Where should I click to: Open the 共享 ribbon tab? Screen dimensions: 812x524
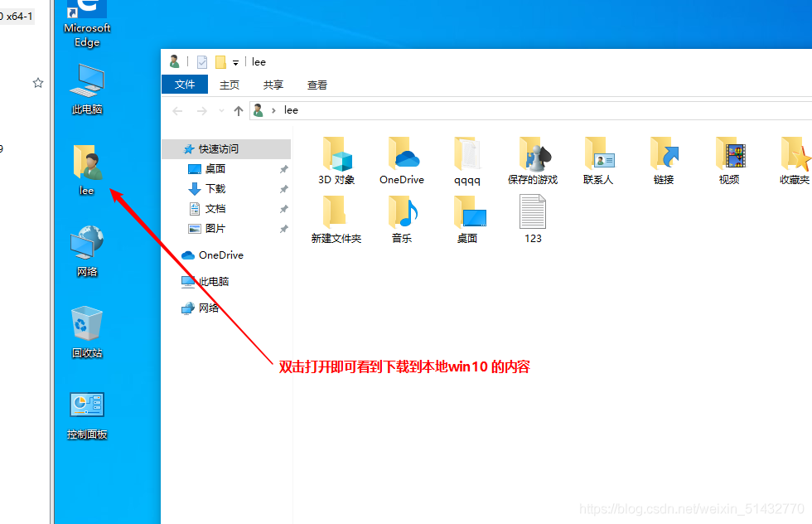point(273,85)
